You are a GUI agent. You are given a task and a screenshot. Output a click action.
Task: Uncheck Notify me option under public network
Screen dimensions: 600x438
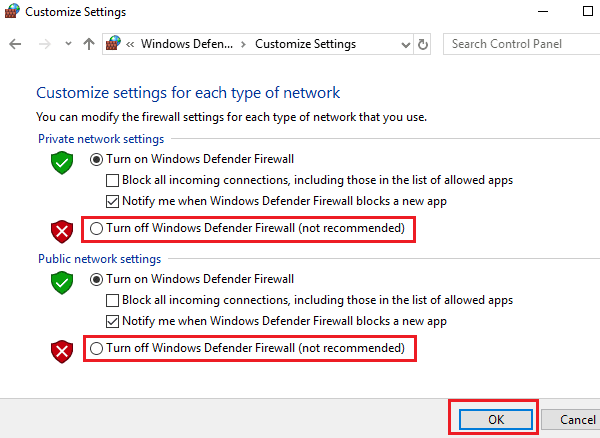tap(113, 321)
